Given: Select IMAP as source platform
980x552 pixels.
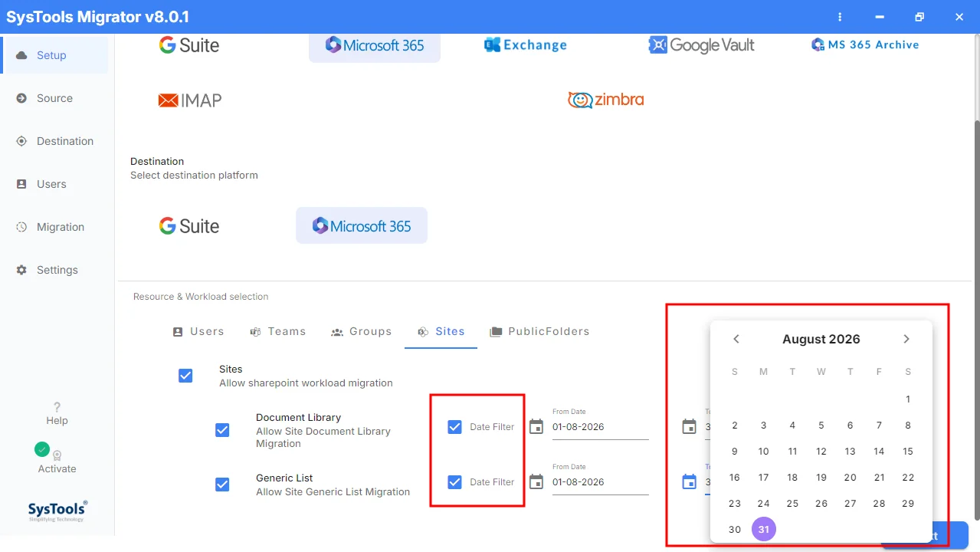Looking at the screenshot, I should point(190,100).
